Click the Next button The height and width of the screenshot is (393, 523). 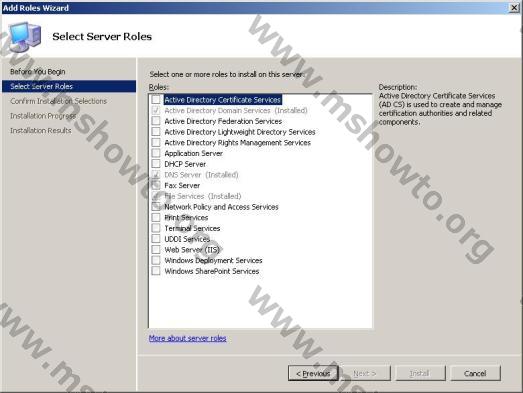coord(365,373)
